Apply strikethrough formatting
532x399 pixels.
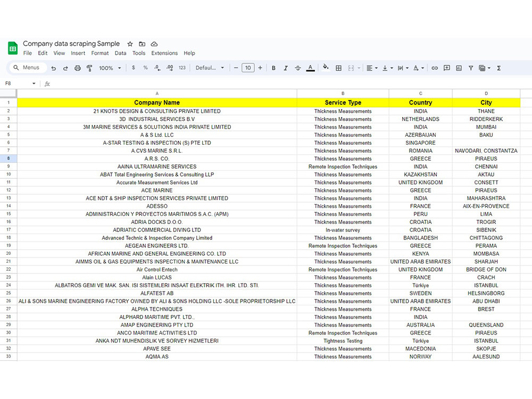(x=297, y=68)
